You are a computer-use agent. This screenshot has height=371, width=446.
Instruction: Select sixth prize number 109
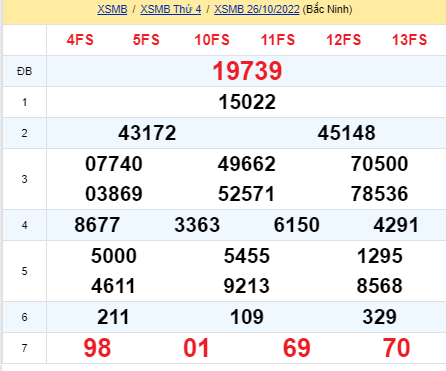pyautogui.click(x=247, y=317)
